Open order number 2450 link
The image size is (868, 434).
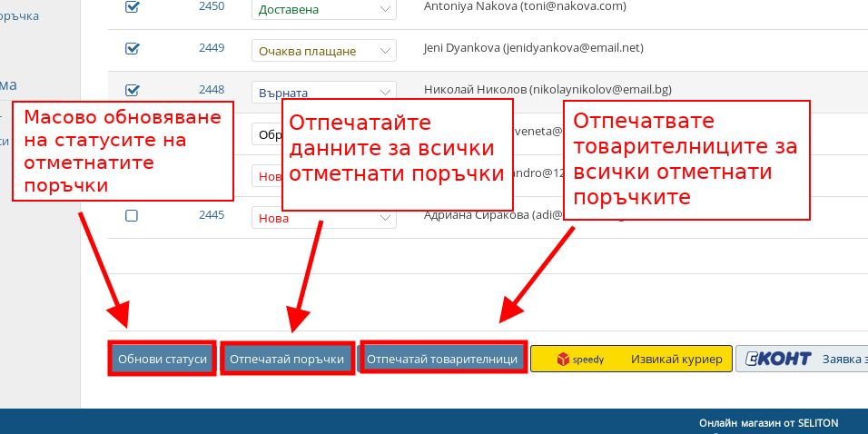[x=212, y=7]
